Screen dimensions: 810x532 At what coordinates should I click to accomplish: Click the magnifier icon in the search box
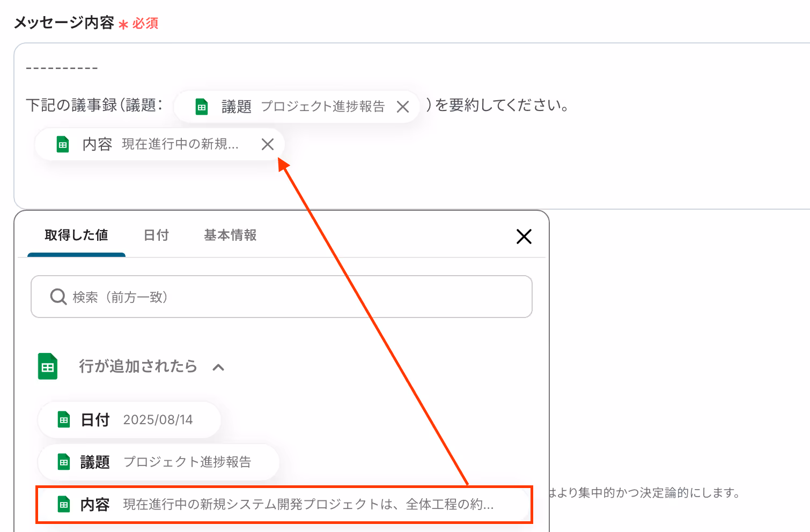coord(58,297)
